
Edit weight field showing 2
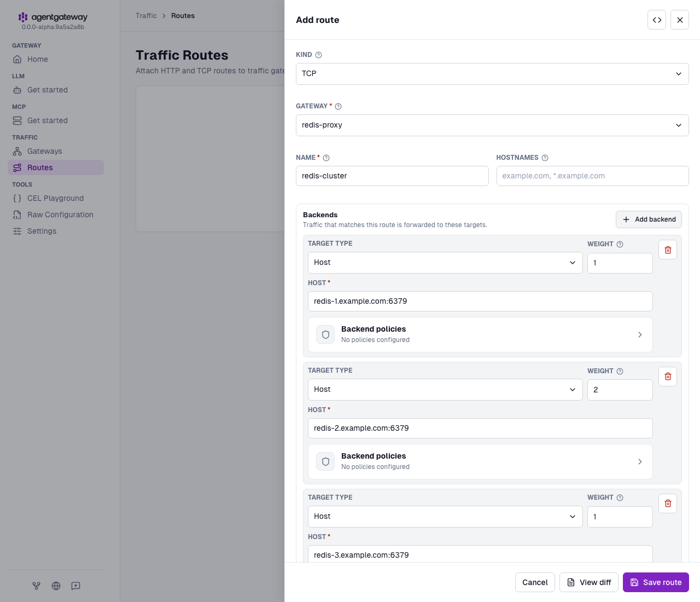coord(620,390)
